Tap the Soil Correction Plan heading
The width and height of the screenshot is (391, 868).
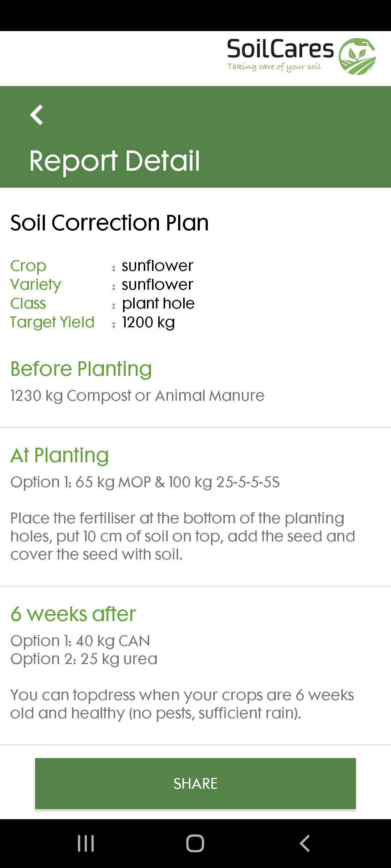click(x=109, y=222)
